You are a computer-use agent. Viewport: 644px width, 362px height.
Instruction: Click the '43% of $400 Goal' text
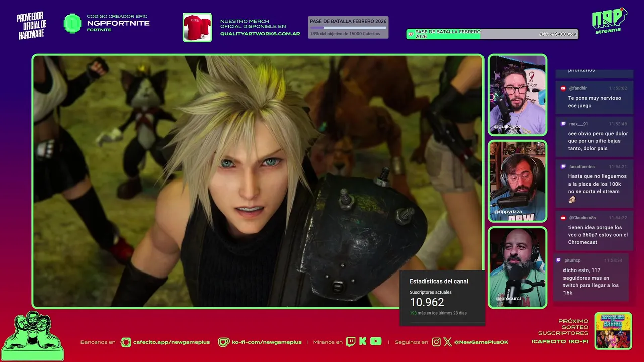pos(557,34)
